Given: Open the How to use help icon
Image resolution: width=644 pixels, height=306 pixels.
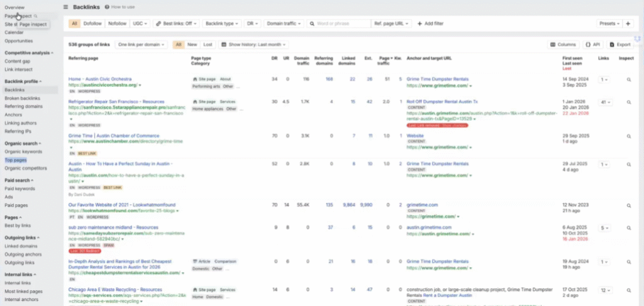Looking at the screenshot, I should (x=106, y=7).
